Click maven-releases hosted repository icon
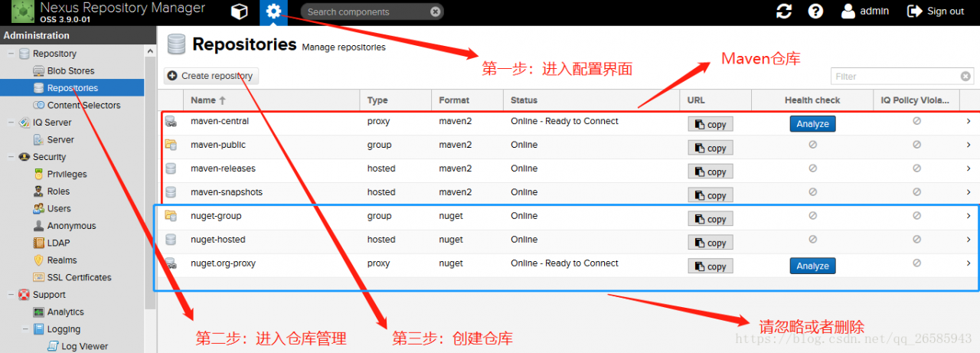The width and height of the screenshot is (980, 353). [x=171, y=168]
